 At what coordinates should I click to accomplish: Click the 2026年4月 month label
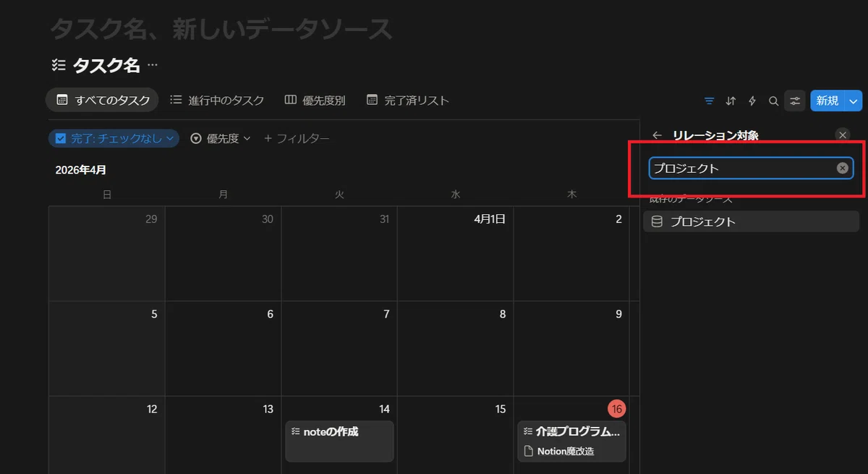(x=81, y=170)
